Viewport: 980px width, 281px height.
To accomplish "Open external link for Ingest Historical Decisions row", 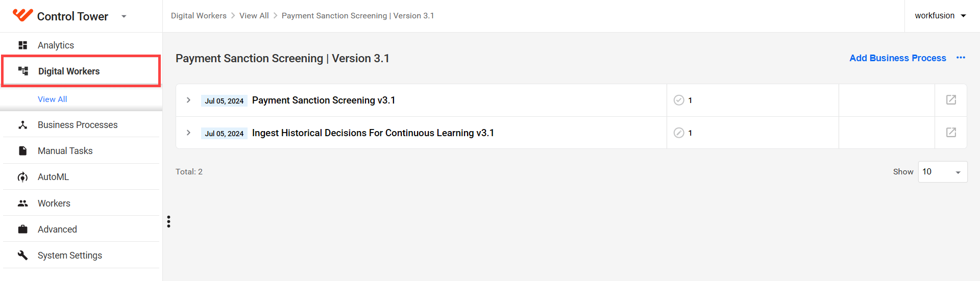I will [x=951, y=133].
